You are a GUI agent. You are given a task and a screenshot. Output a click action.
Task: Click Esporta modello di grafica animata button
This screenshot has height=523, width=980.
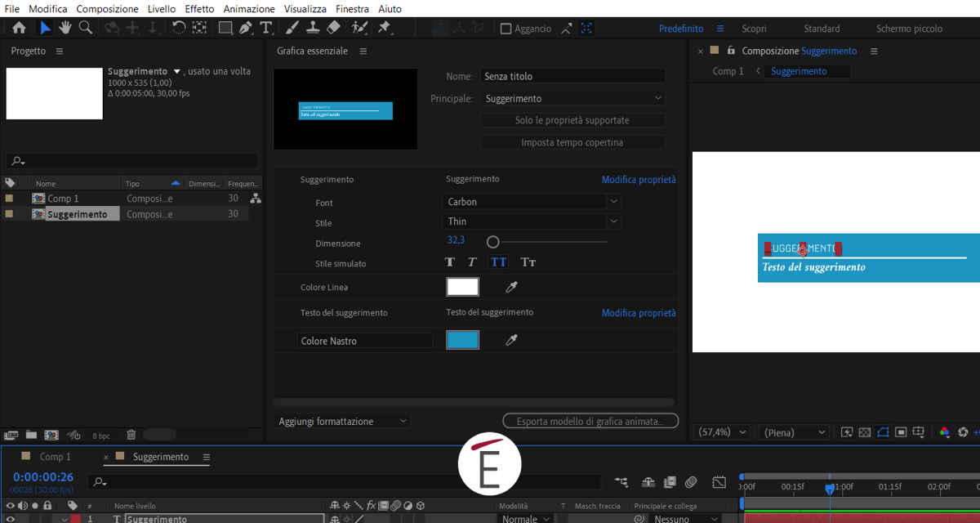tap(590, 422)
